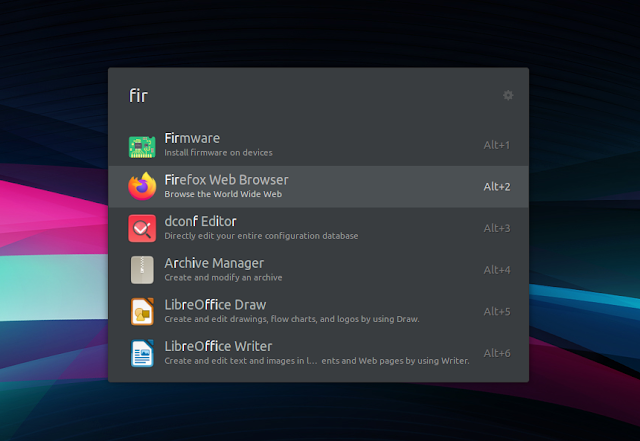
Task: Click the Archive Manager zip icon
Action: coord(142,270)
